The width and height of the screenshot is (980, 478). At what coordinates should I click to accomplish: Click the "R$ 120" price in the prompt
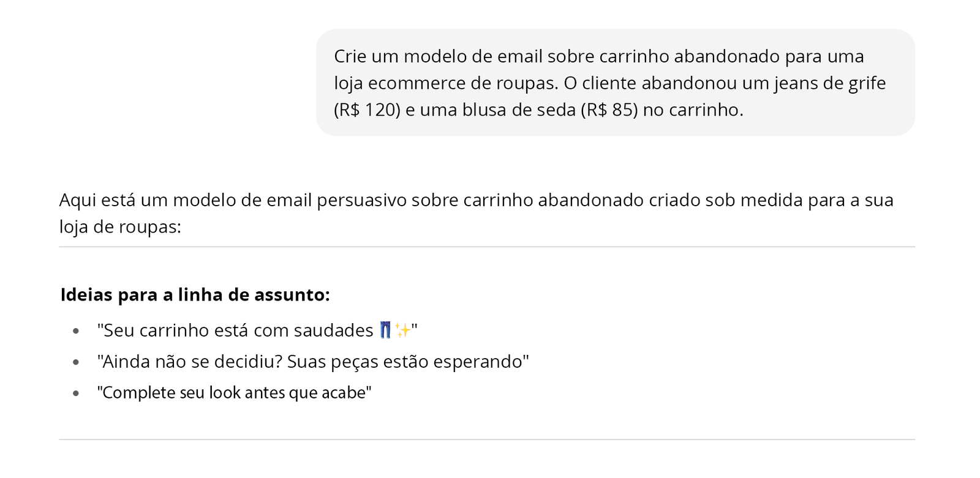click(x=367, y=110)
